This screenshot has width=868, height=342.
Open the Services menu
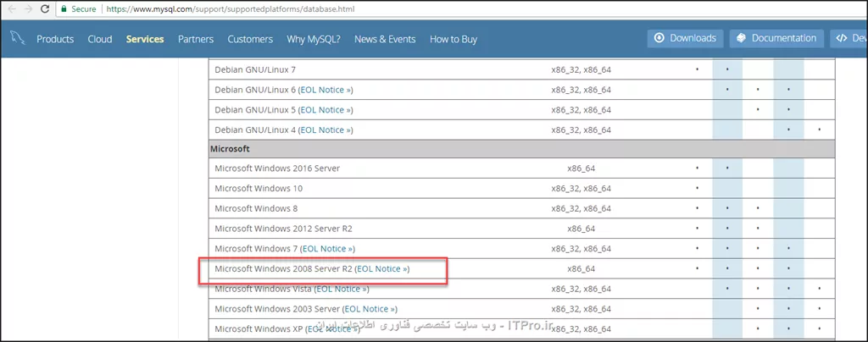coord(145,39)
